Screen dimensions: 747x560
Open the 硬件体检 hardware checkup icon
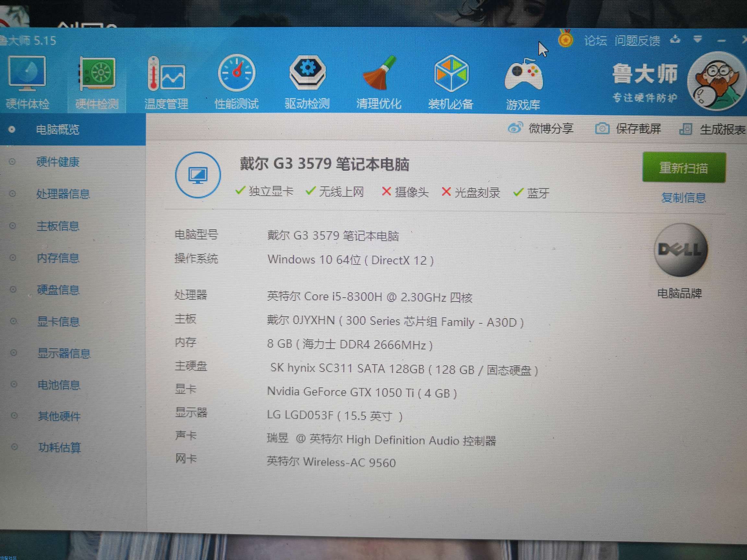click(27, 74)
